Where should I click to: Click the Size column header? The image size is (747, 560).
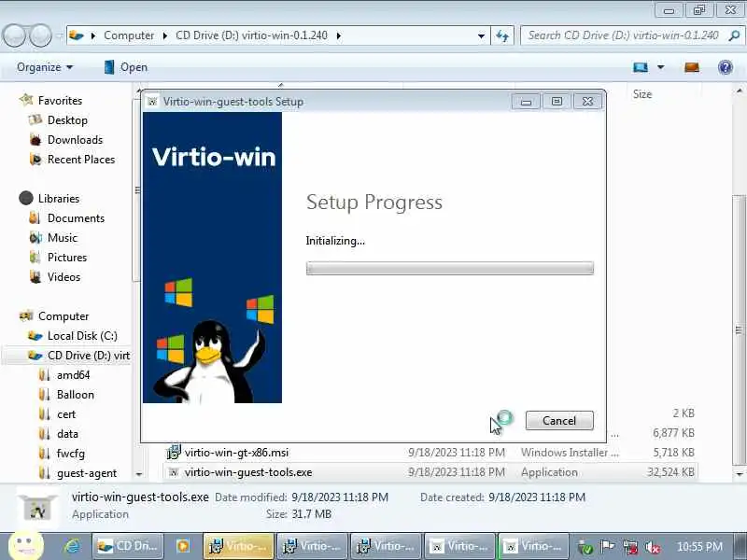click(x=641, y=94)
